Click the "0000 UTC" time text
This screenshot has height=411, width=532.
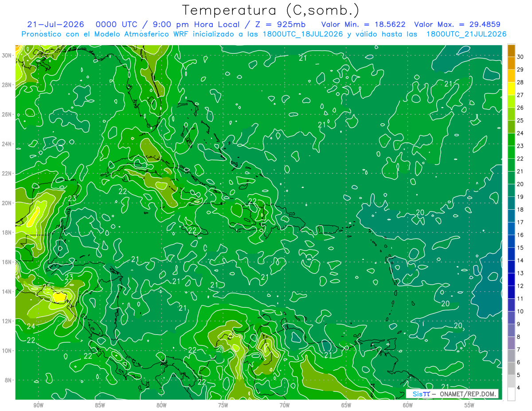coord(116,24)
